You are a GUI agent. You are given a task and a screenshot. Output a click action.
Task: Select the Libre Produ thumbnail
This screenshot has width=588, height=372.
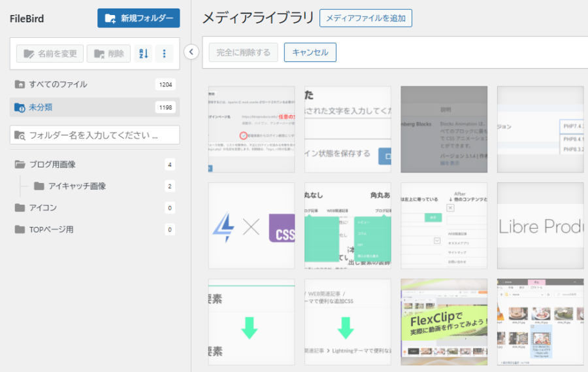click(540, 226)
